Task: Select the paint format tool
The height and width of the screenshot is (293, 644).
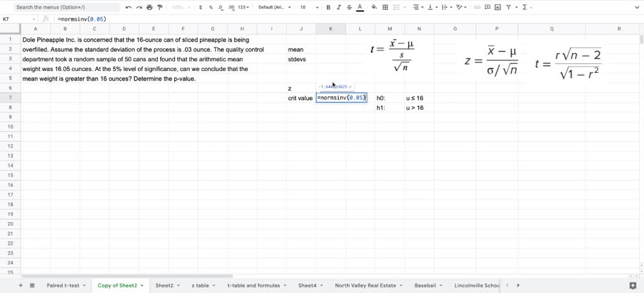Action: tap(159, 8)
